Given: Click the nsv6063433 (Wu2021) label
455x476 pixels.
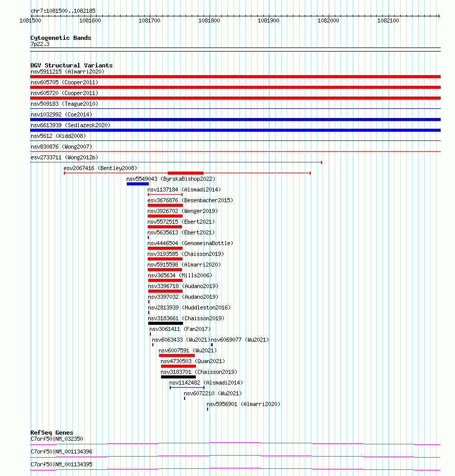Looking at the screenshot, I should point(181,340).
